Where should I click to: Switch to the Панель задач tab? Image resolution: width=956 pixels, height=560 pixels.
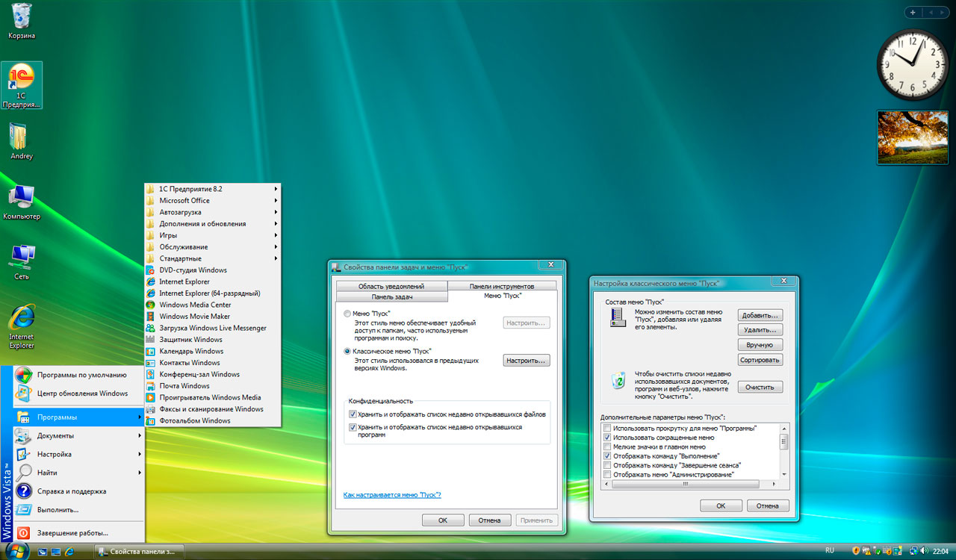point(391,296)
